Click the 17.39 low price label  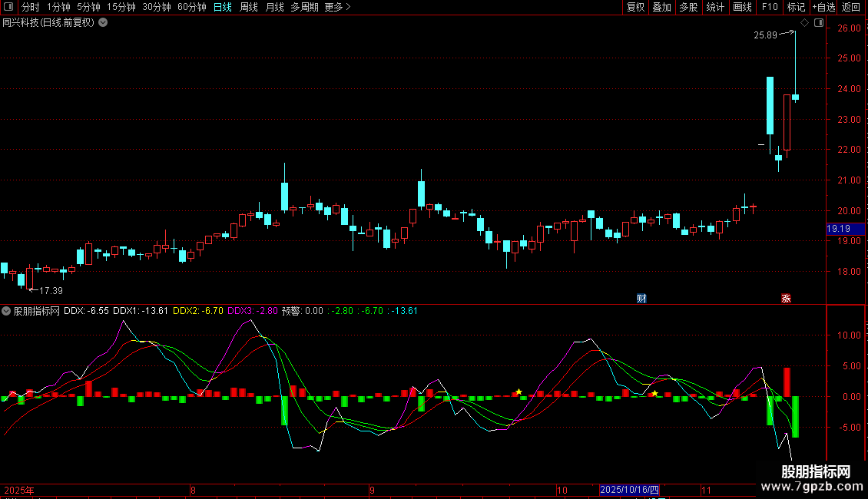point(51,290)
